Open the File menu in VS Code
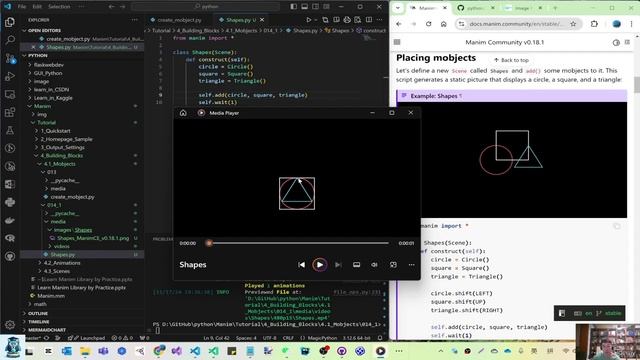Screen dimensions: 640x360 (x=22, y=7)
